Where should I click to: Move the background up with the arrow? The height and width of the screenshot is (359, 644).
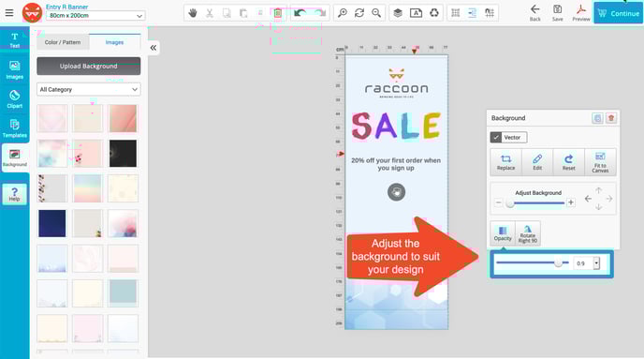(598, 190)
